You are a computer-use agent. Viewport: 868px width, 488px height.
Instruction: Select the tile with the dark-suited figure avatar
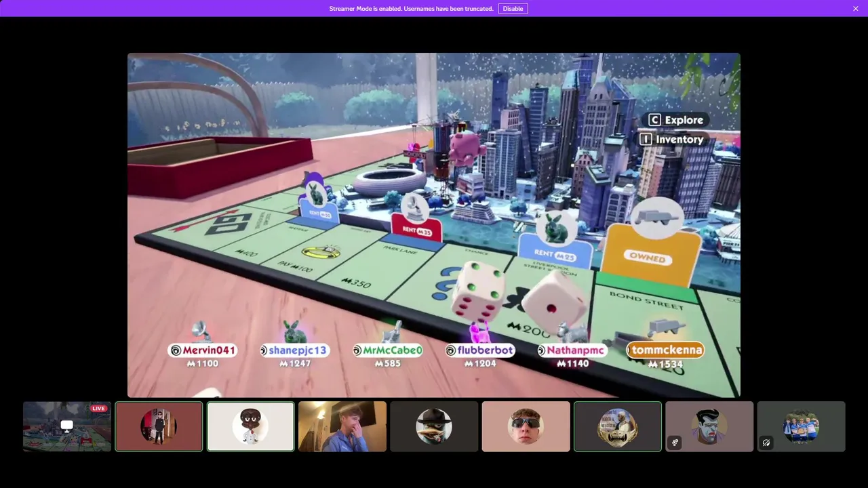coord(159,426)
